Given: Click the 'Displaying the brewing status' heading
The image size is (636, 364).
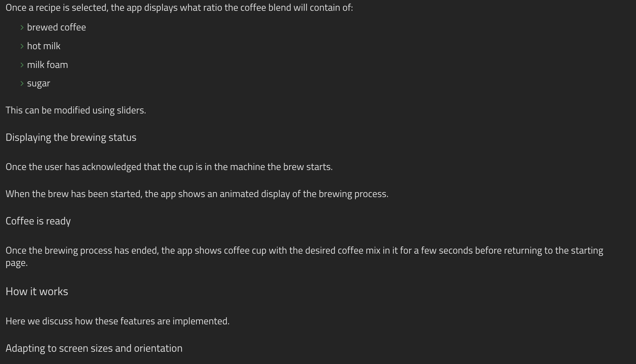Looking at the screenshot, I should click(71, 137).
